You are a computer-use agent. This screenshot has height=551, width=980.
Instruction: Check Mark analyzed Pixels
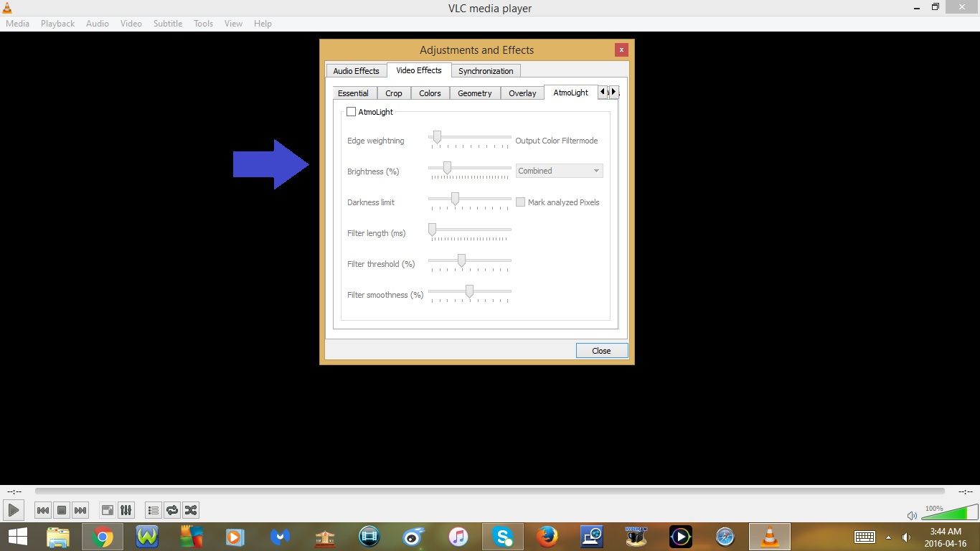pos(520,202)
